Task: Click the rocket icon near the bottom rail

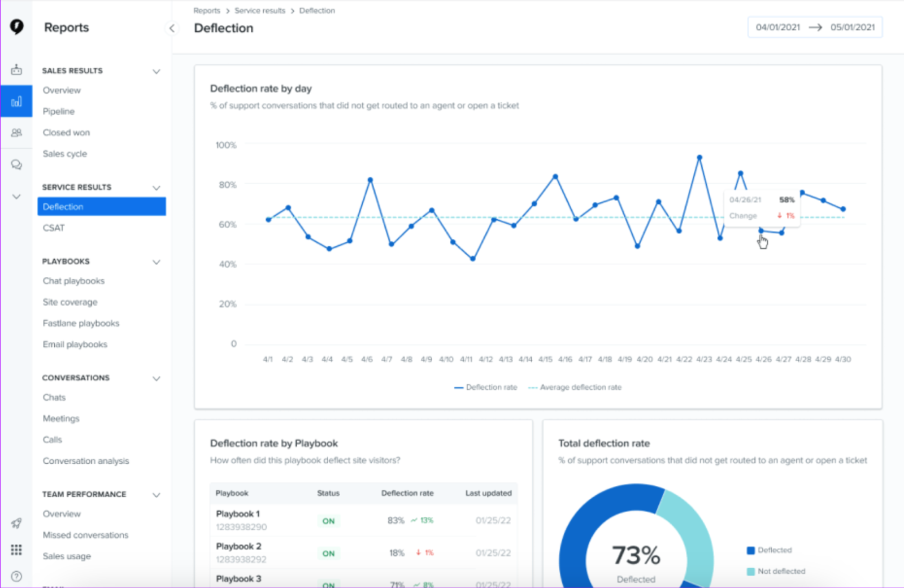Action: click(16, 523)
